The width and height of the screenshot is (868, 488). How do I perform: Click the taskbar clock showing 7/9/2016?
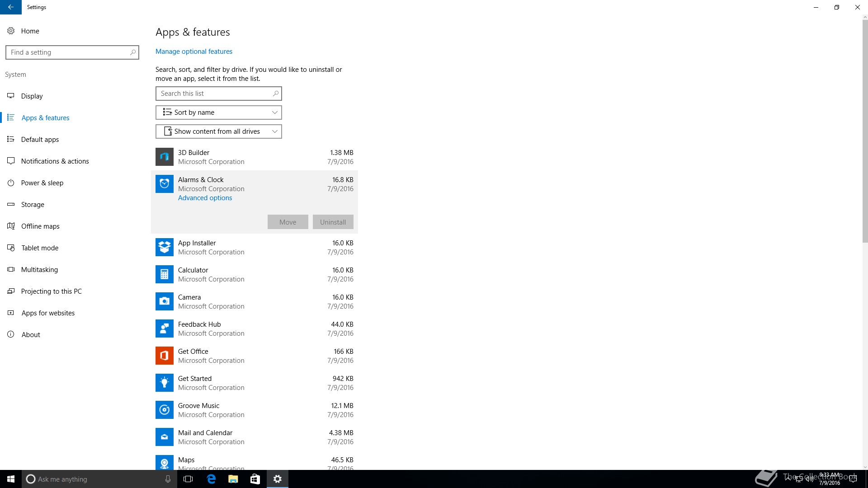[x=829, y=479]
